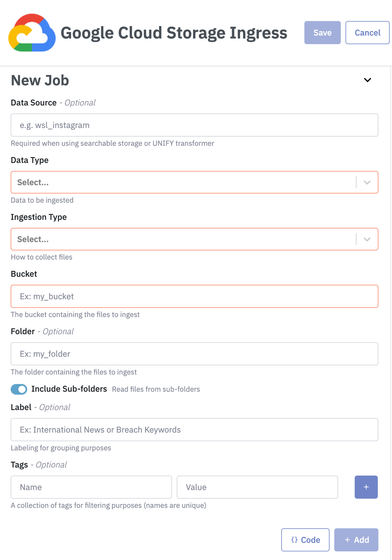Screen dimensions: 392x560
Task: Click the Add job button
Action: pos(356,540)
